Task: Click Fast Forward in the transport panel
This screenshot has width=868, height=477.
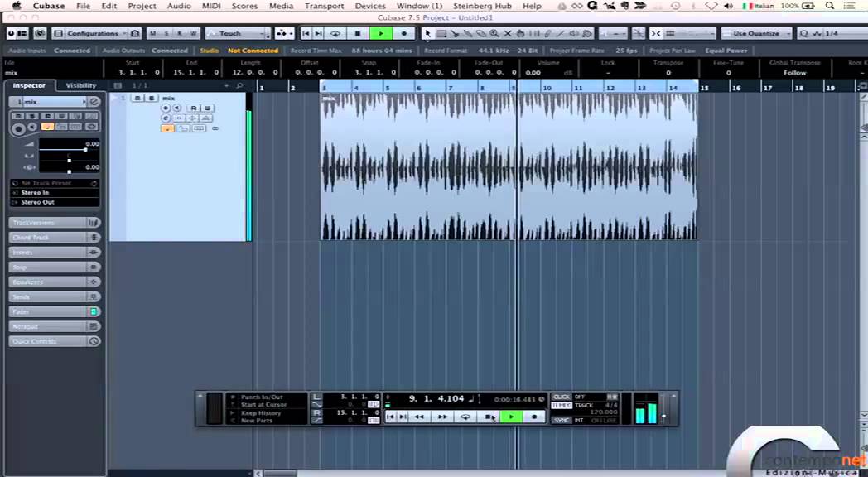Action: [442, 417]
